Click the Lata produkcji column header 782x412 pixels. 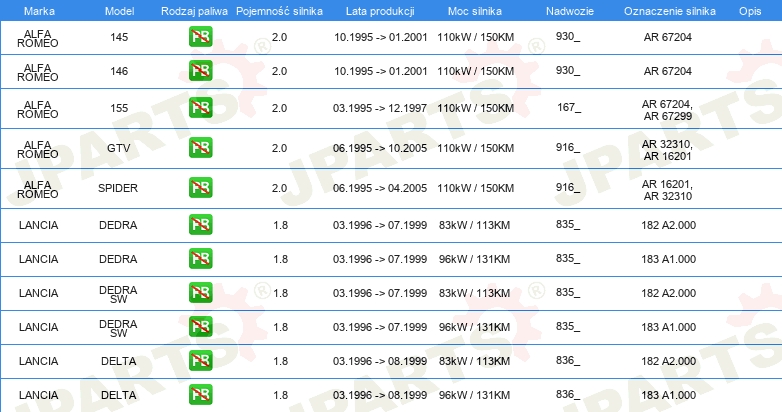380,11
